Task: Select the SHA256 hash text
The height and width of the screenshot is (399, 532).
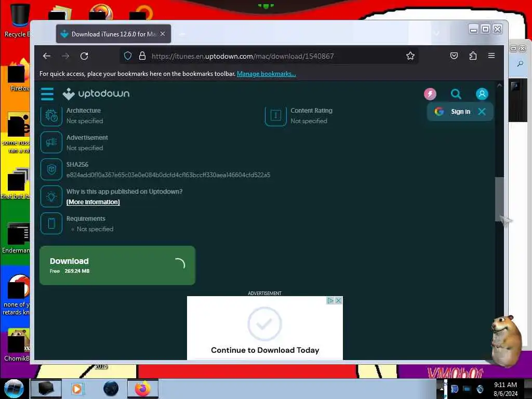Action: coord(168,175)
